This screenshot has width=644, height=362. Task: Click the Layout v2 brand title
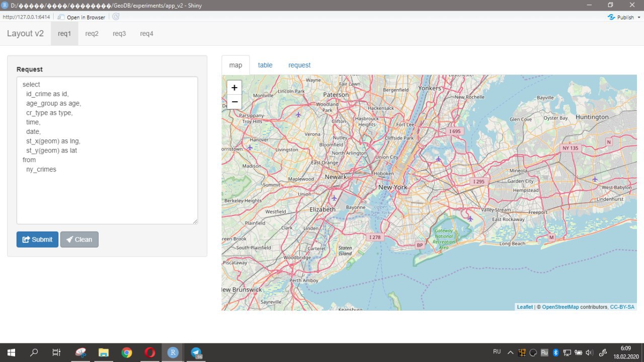pos(25,34)
